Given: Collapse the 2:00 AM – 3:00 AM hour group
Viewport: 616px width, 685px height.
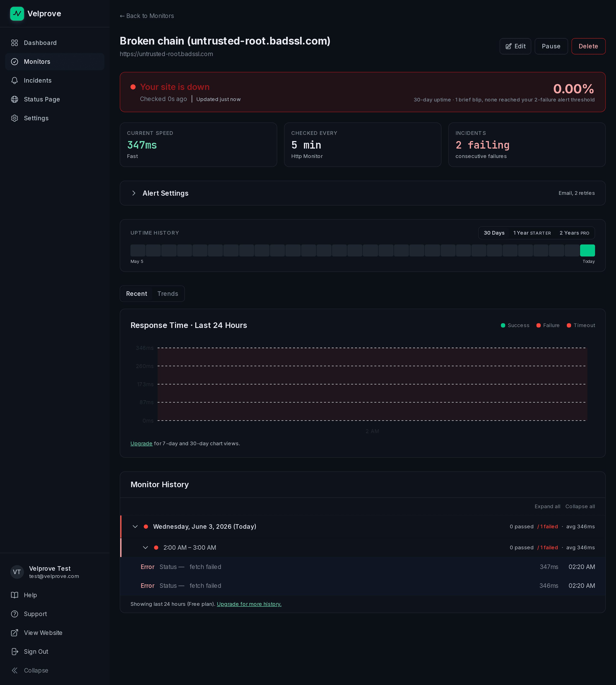Looking at the screenshot, I should pyautogui.click(x=145, y=547).
